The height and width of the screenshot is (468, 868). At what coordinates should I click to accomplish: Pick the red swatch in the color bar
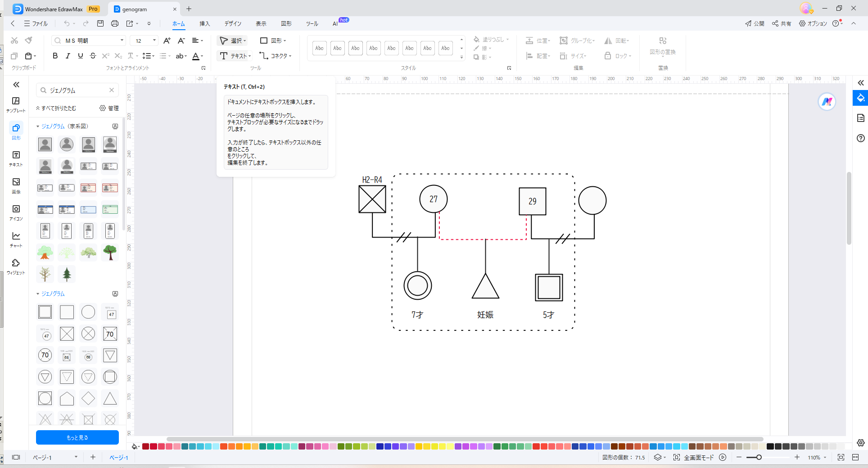[146, 446]
